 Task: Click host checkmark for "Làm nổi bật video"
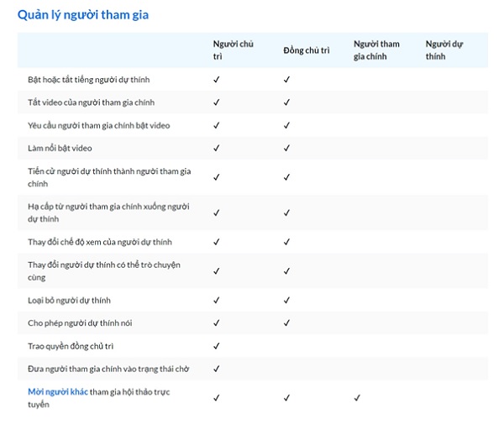pos(216,148)
